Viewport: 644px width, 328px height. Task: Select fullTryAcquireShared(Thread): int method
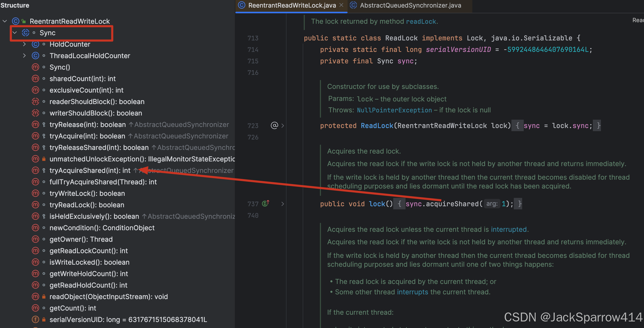pyautogui.click(x=103, y=182)
